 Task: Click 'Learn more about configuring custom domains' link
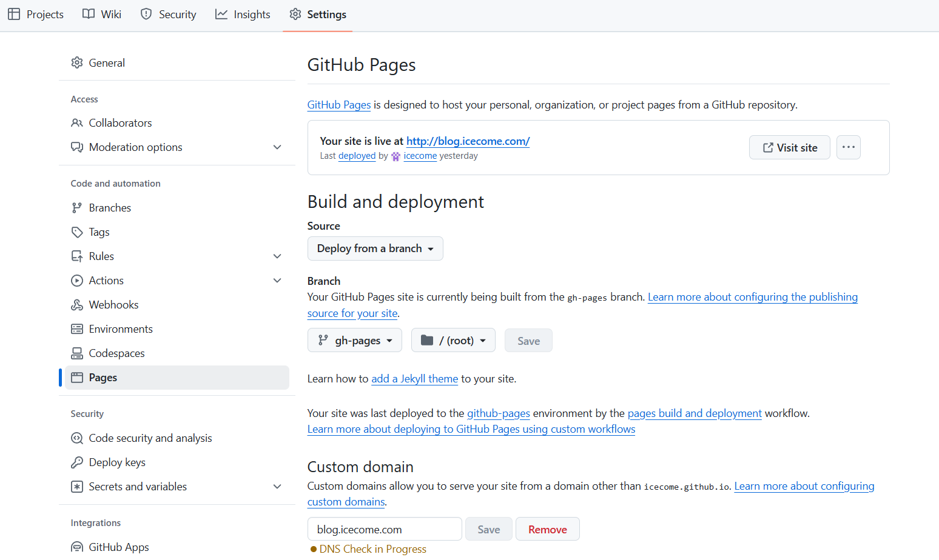tap(804, 486)
